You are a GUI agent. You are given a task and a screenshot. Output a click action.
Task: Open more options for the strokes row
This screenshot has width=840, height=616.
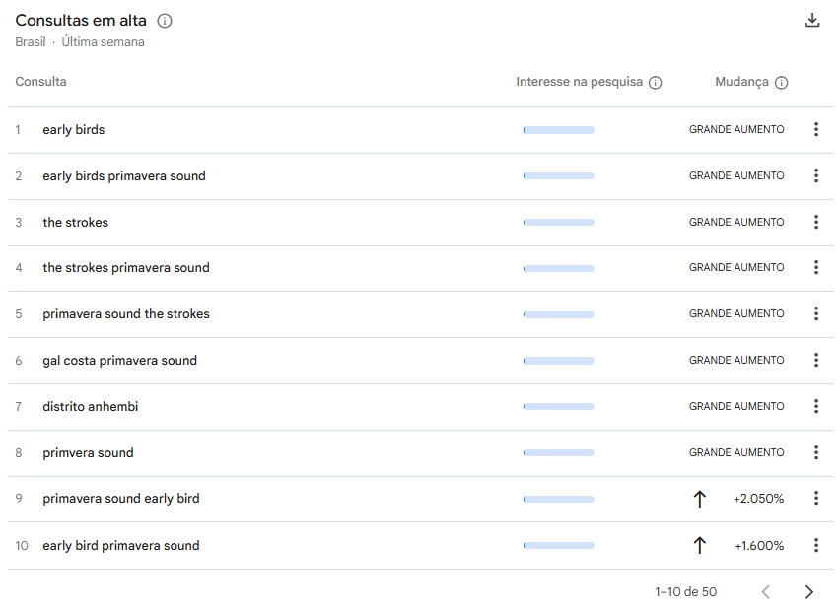(x=816, y=222)
